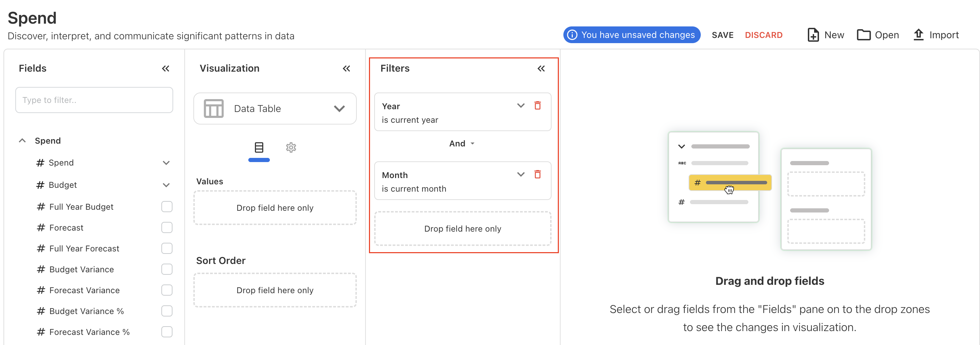The height and width of the screenshot is (345, 980).
Task: Focus the Type to filter field
Action: click(94, 100)
